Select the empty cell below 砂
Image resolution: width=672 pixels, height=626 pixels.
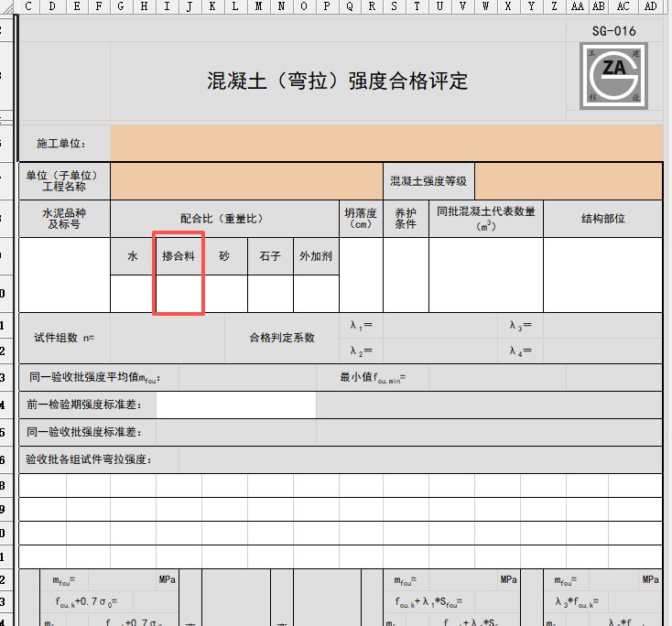tap(224, 294)
